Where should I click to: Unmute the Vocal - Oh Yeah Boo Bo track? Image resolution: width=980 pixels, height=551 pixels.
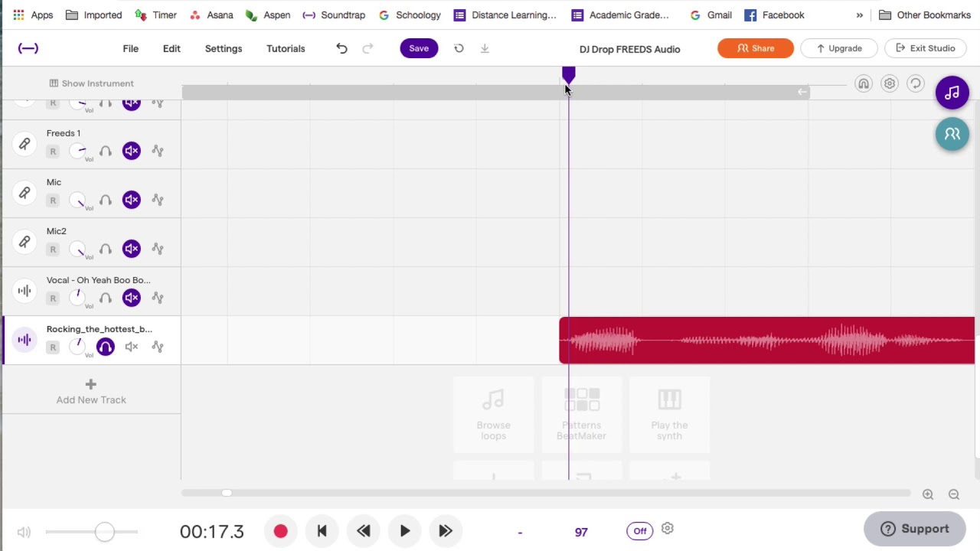(132, 298)
